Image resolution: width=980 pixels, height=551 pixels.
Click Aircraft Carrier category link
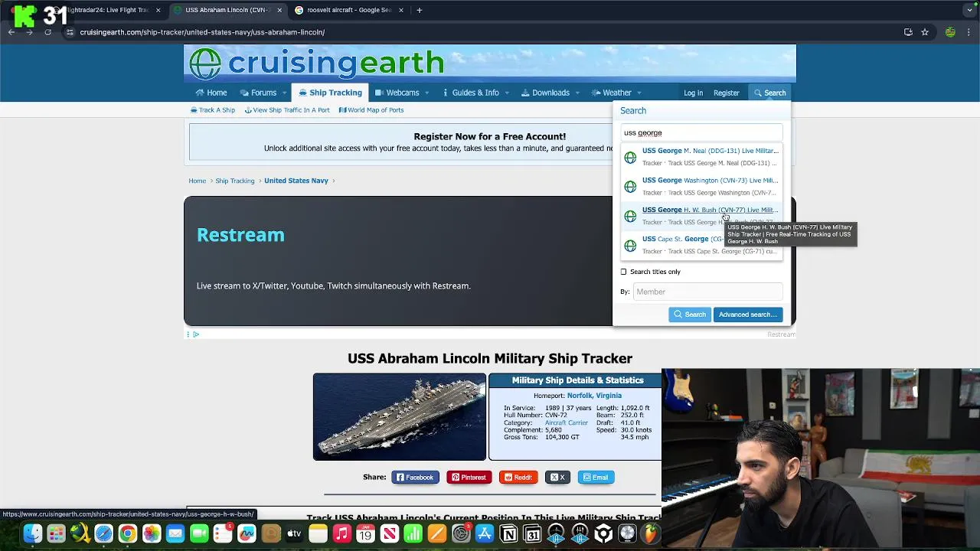pyautogui.click(x=567, y=422)
